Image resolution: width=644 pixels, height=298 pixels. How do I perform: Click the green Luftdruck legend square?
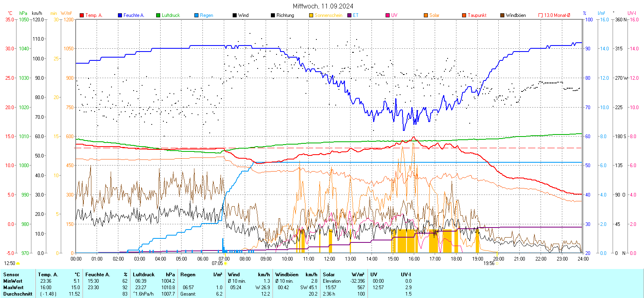pyautogui.click(x=158, y=15)
